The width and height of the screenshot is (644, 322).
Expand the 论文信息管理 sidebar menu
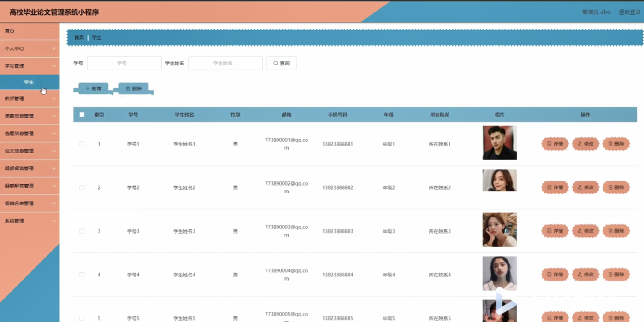[30, 151]
